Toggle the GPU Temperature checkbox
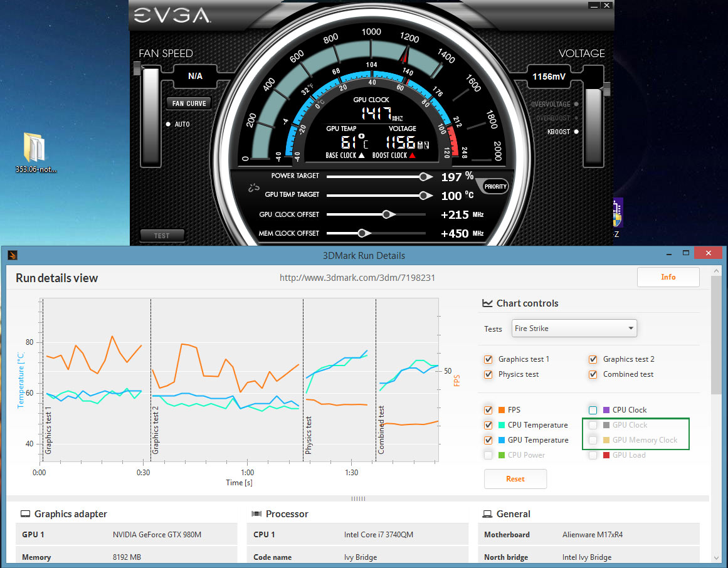728x568 pixels. click(488, 440)
